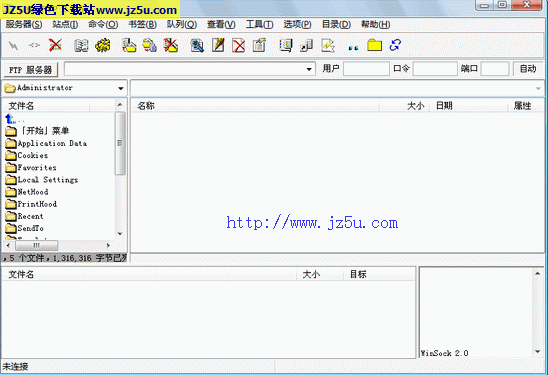Click the yellow new folder icon

374,45
